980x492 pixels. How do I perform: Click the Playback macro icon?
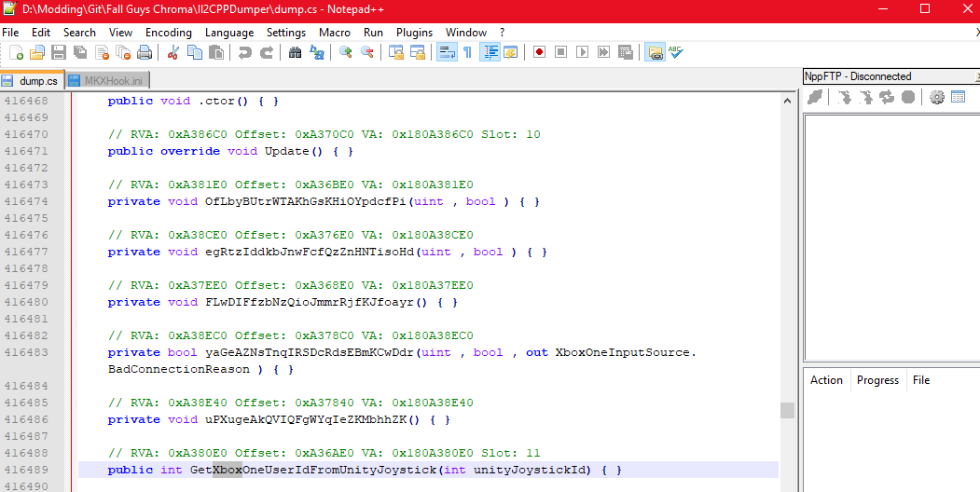coord(583,53)
